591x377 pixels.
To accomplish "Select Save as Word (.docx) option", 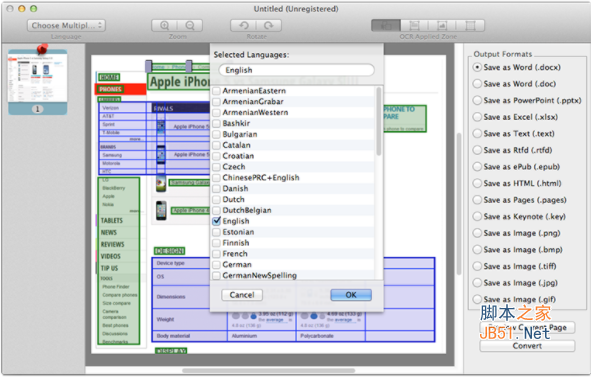I will [x=477, y=67].
